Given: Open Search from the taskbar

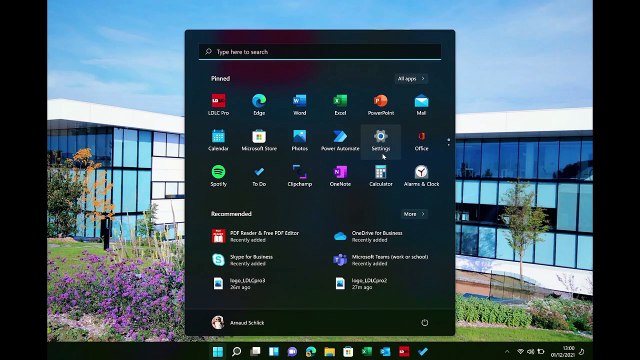Looking at the screenshot, I should point(236,351).
